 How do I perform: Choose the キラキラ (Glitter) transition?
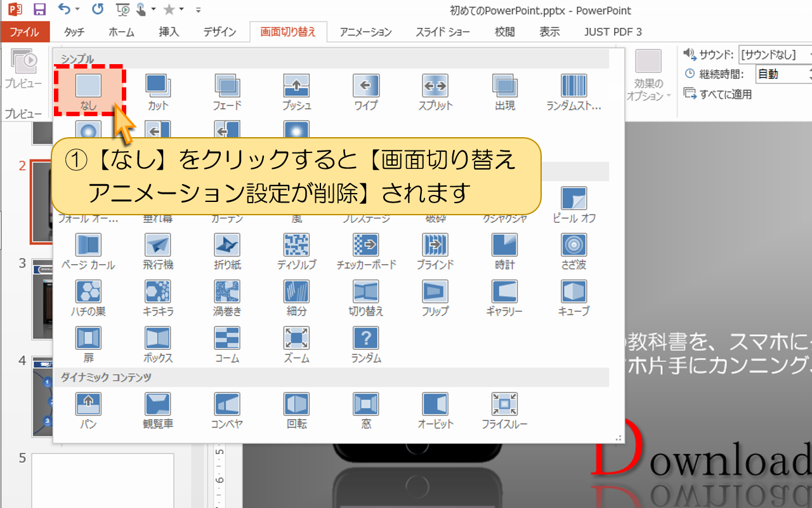[158, 298]
